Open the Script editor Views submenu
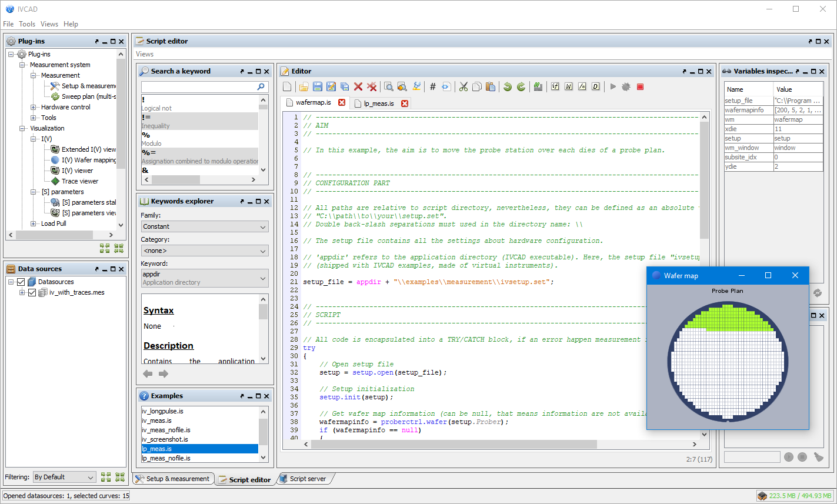 pos(145,54)
